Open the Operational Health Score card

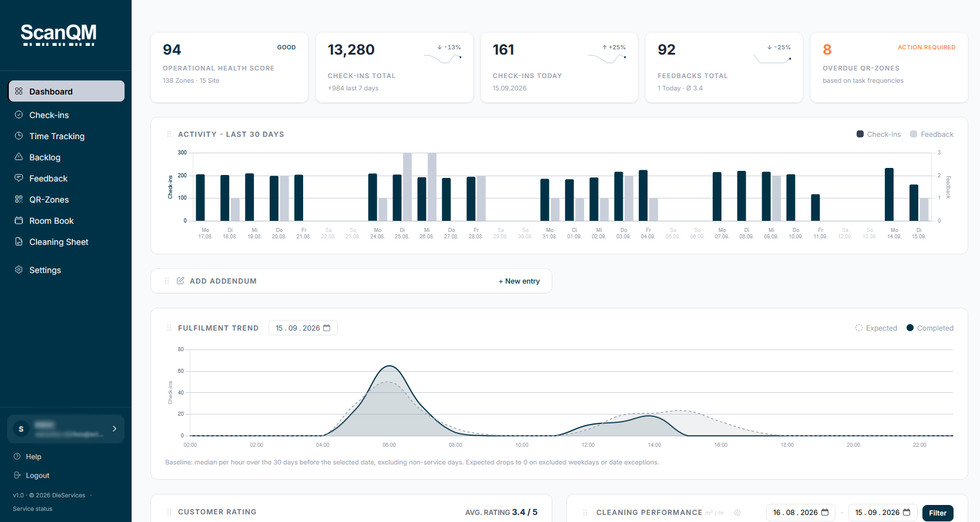click(229, 68)
